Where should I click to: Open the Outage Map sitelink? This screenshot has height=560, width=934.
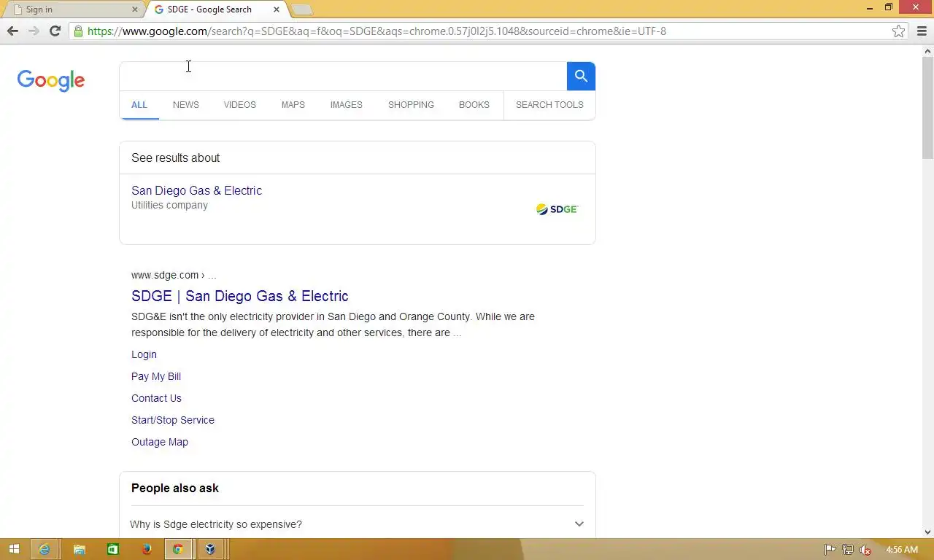point(160,442)
